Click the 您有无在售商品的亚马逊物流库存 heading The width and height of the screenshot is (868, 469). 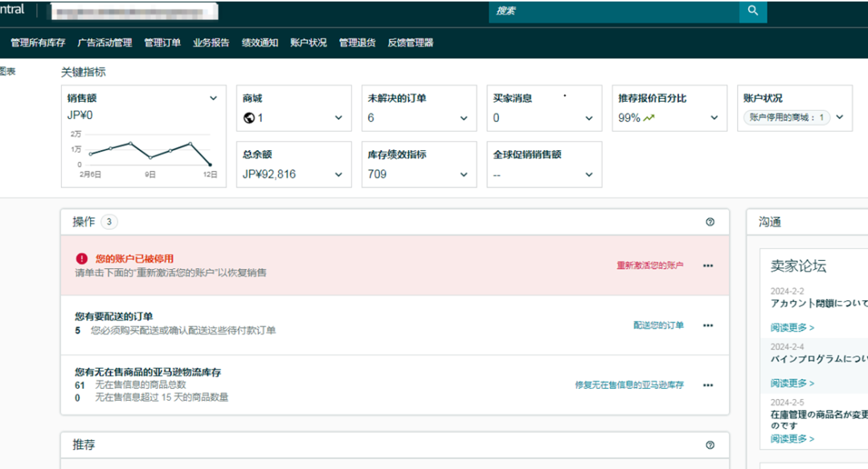coord(148,372)
